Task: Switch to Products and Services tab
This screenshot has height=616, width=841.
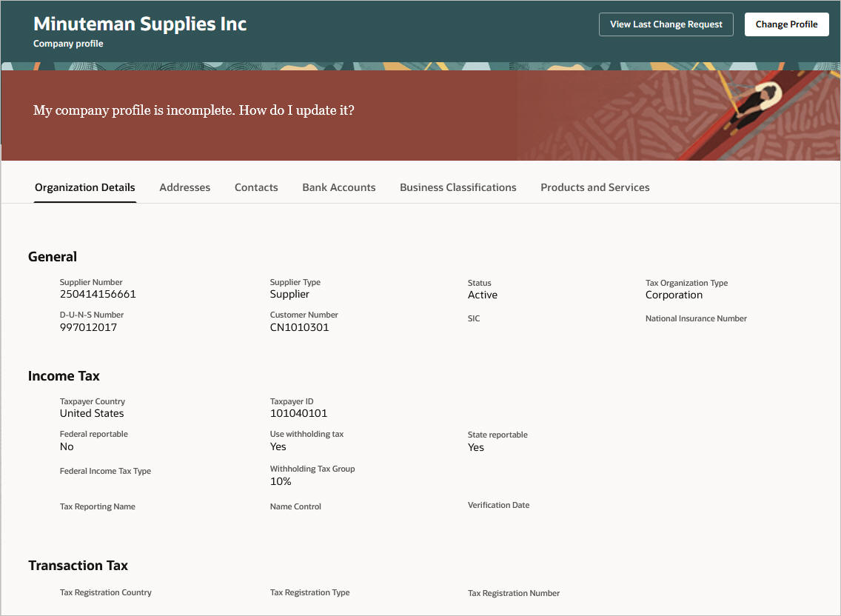Action: click(x=594, y=187)
